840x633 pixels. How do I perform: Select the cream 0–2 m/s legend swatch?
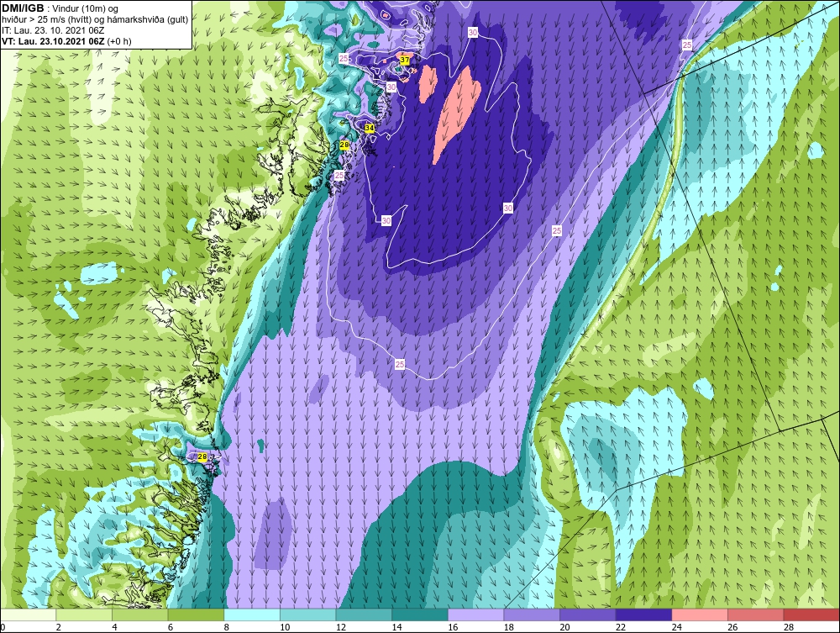[28, 615]
